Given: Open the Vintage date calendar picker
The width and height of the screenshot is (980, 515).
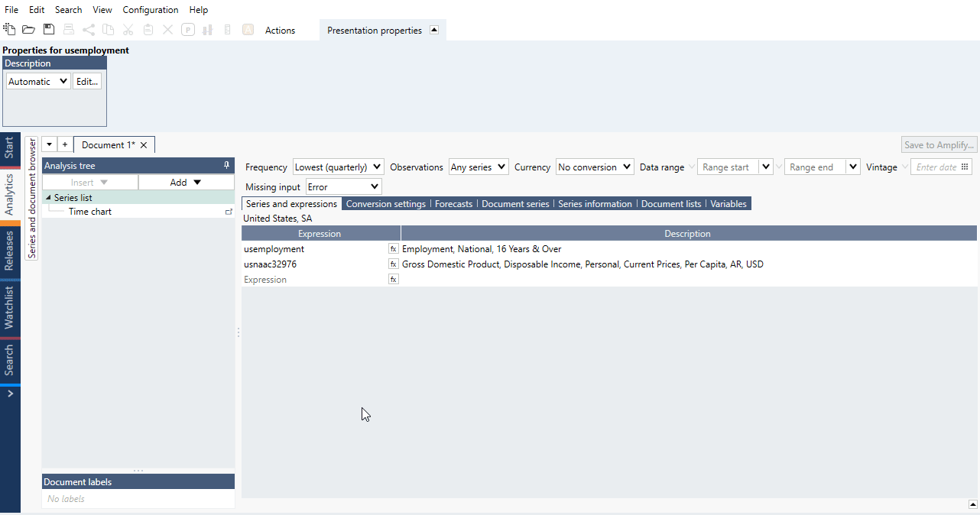Looking at the screenshot, I should coord(965,167).
